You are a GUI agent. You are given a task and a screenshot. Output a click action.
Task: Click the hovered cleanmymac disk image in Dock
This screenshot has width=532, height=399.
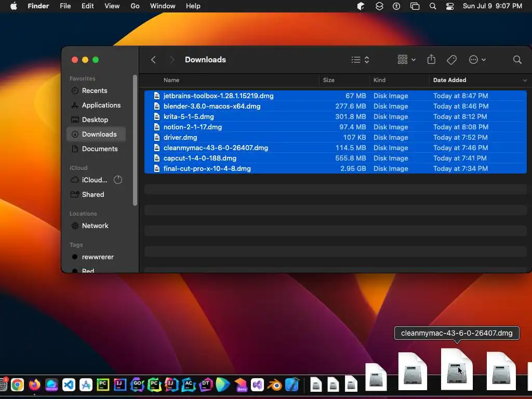point(457,369)
